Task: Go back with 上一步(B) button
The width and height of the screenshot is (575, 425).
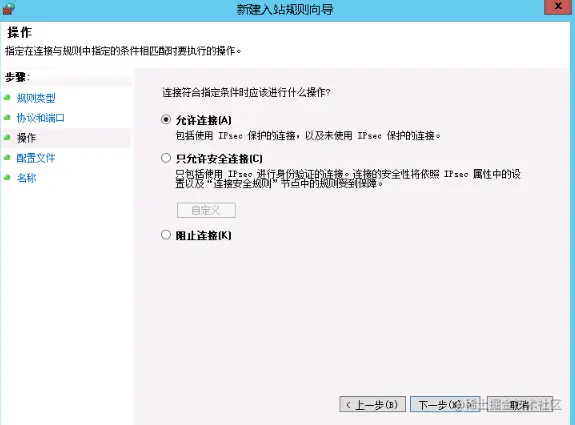Action: (372, 404)
